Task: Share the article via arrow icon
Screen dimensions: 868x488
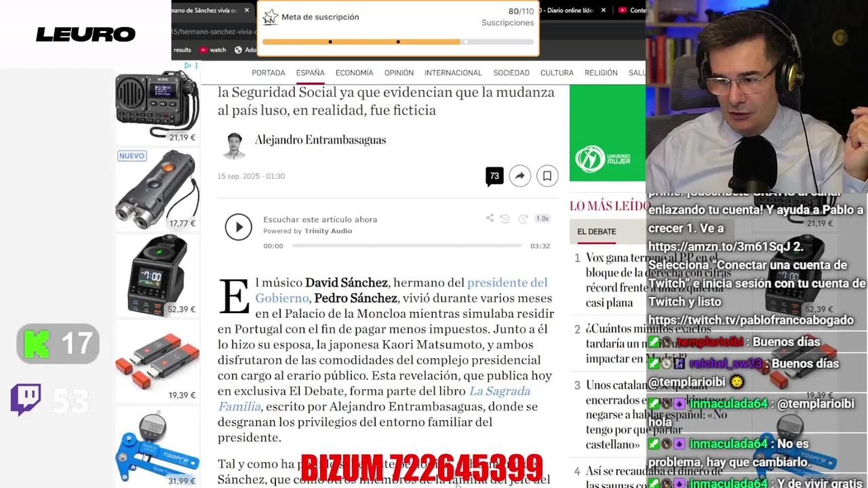Action: tap(520, 176)
